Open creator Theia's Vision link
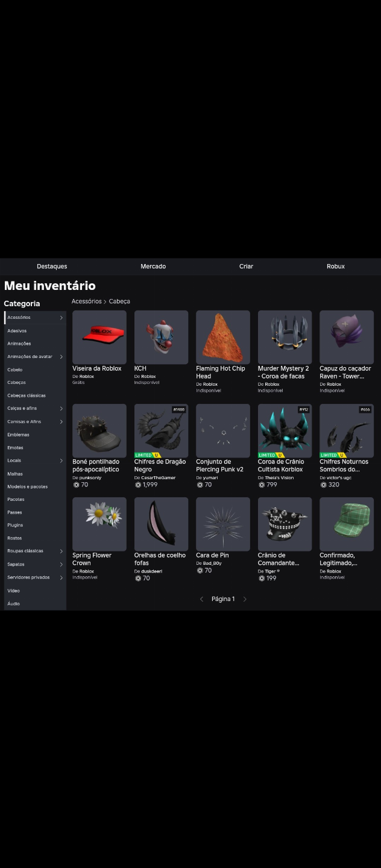 279,477
